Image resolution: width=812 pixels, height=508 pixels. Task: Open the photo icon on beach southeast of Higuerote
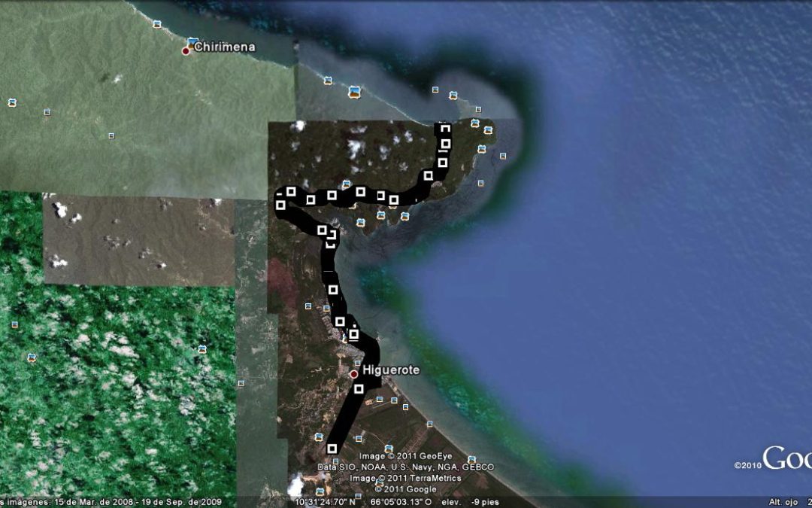[x=471, y=458]
